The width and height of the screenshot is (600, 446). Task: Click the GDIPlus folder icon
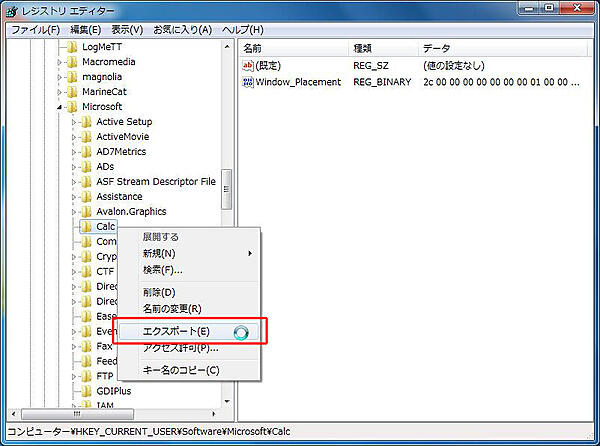tap(86, 391)
